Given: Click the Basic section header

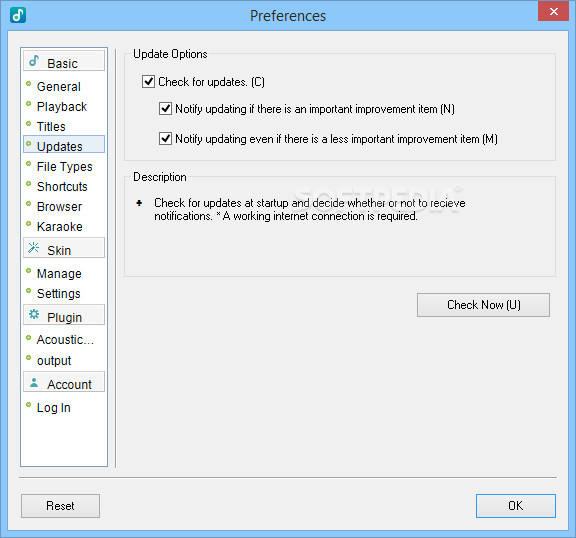Looking at the screenshot, I should click(64, 61).
